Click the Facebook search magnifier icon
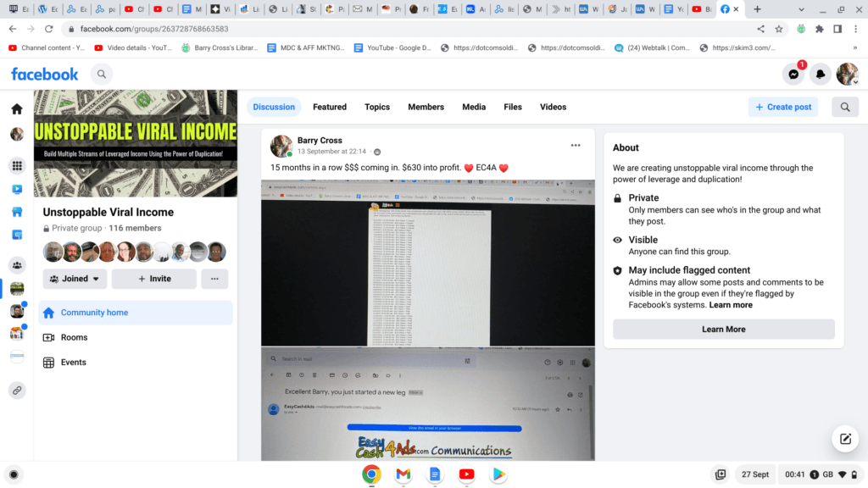868x488 pixels. (x=102, y=75)
